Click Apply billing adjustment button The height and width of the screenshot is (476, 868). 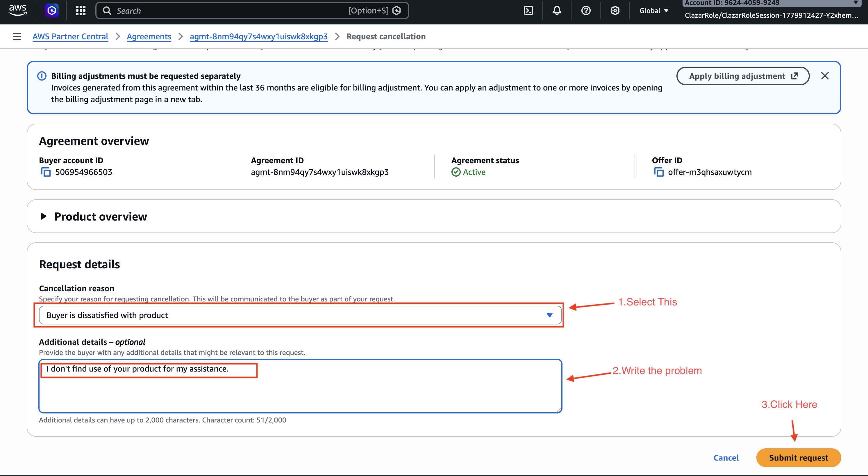(743, 76)
